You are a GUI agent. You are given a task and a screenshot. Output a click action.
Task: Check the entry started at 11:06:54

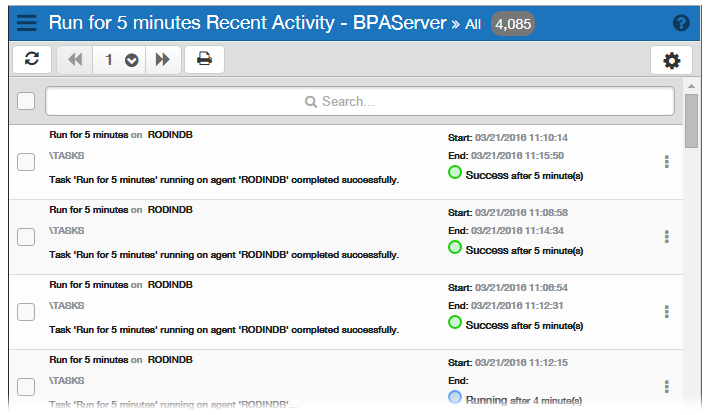27,312
